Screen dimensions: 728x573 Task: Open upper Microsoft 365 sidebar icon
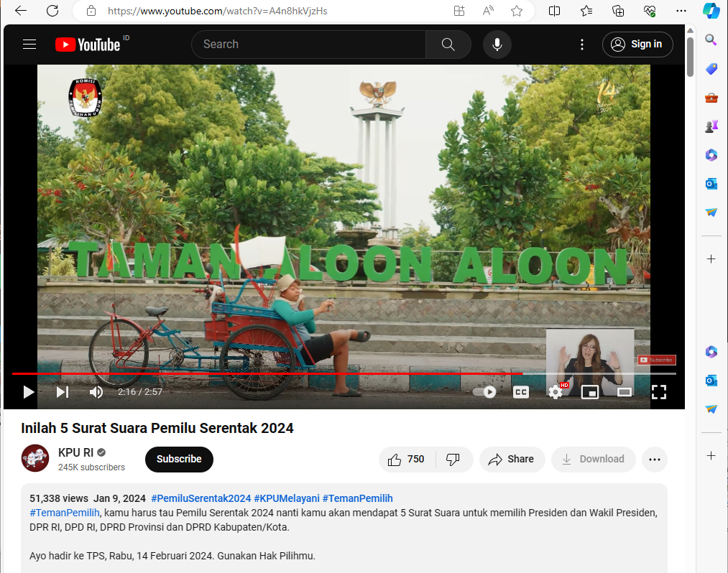tap(711, 155)
